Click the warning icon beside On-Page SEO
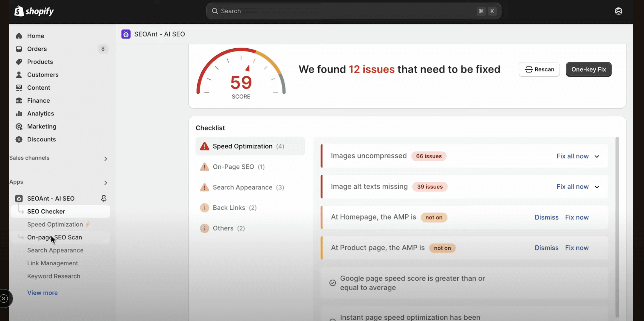This screenshot has height=321, width=644. 204,167
